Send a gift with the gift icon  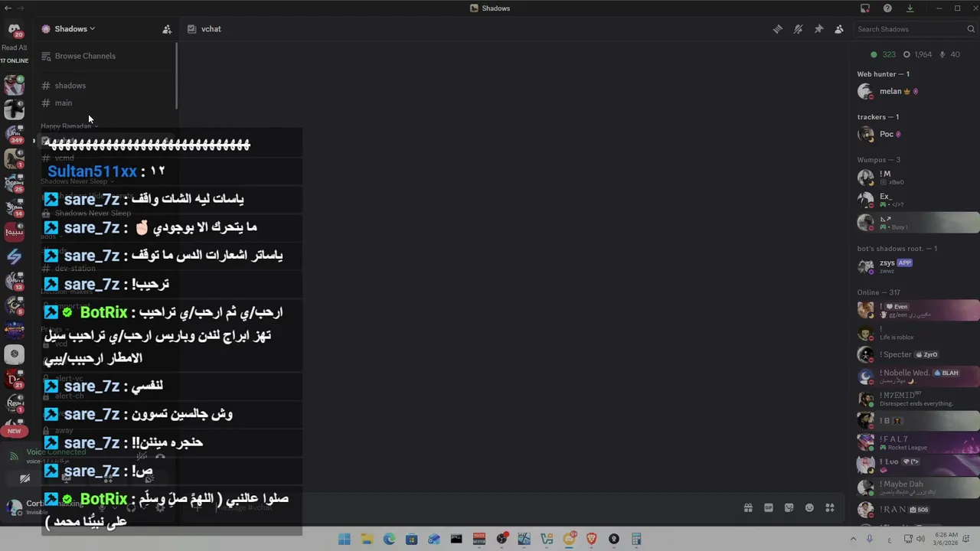point(748,508)
